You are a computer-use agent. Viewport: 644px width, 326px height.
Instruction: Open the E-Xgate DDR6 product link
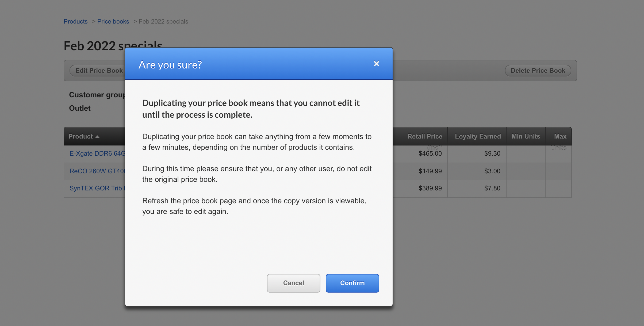pyautogui.click(x=97, y=154)
